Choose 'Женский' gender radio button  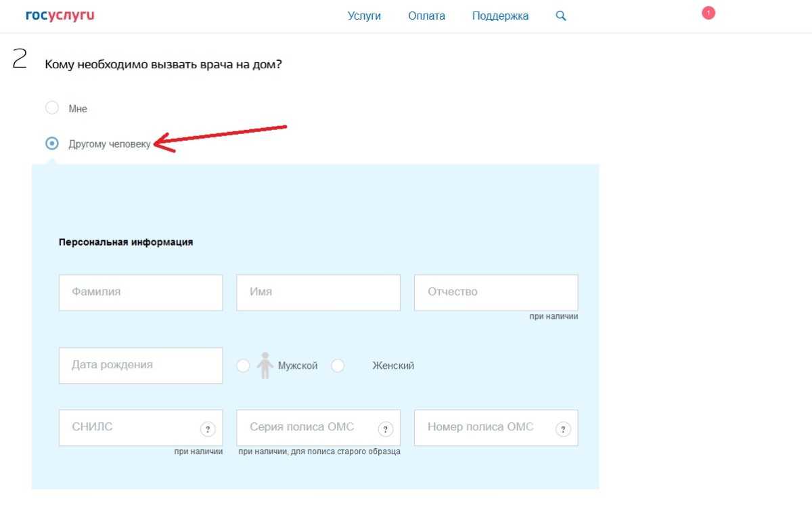click(338, 366)
